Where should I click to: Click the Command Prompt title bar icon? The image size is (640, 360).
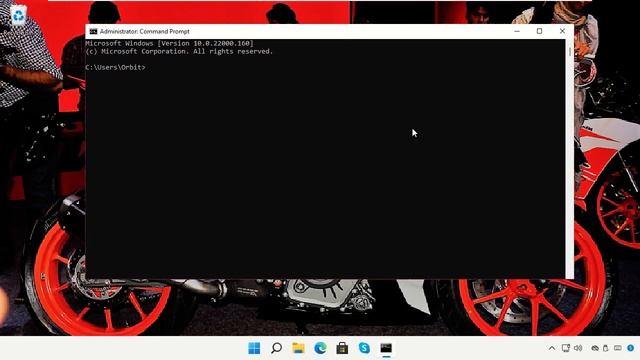point(93,31)
